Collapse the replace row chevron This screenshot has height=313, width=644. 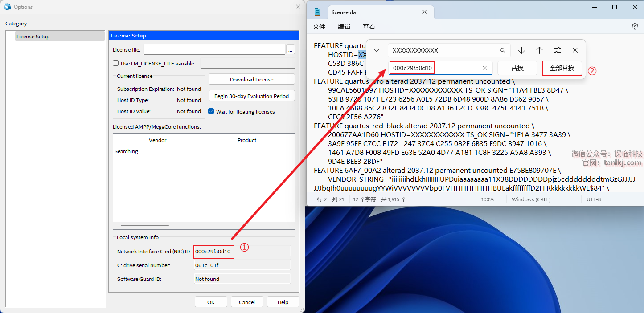(x=377, y=50)
